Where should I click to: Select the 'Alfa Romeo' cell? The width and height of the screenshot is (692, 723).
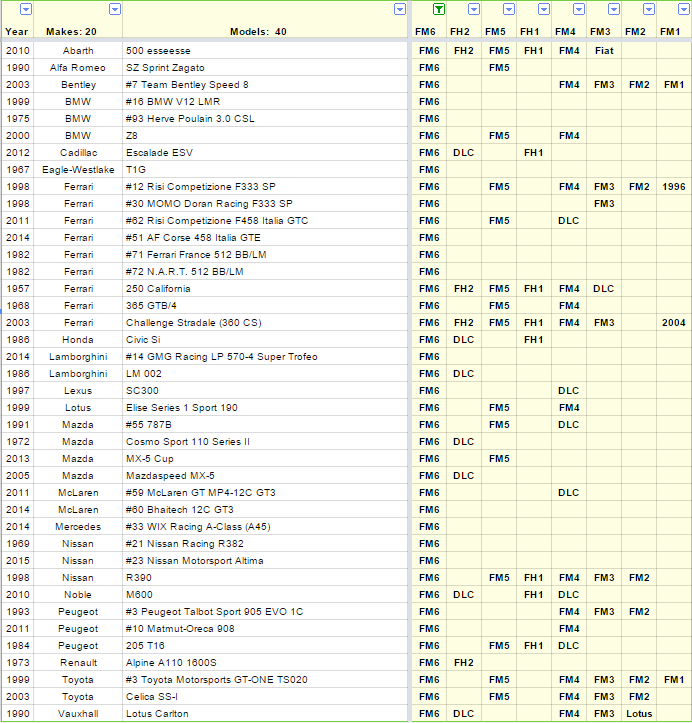pyautogui.click(x=78, y=68)
